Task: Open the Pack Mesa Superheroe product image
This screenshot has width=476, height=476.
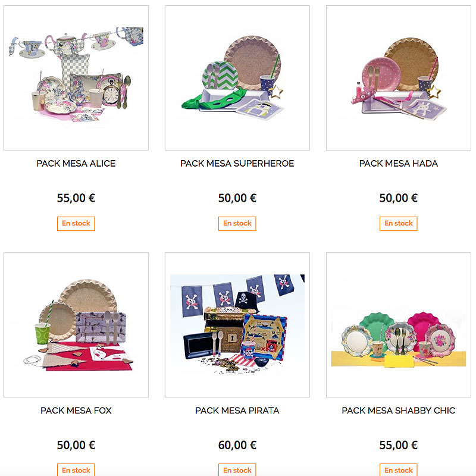Action: [237, 78]
